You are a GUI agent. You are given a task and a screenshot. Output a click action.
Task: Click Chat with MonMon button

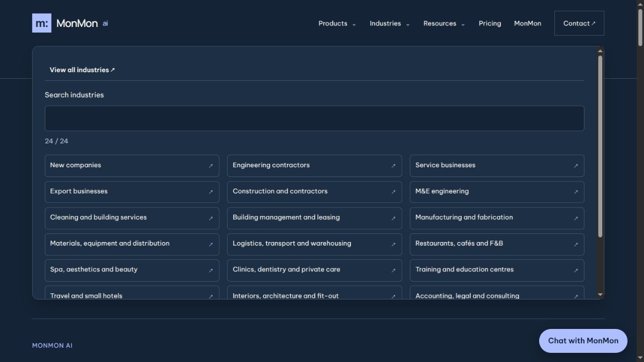tap(583, 341)
